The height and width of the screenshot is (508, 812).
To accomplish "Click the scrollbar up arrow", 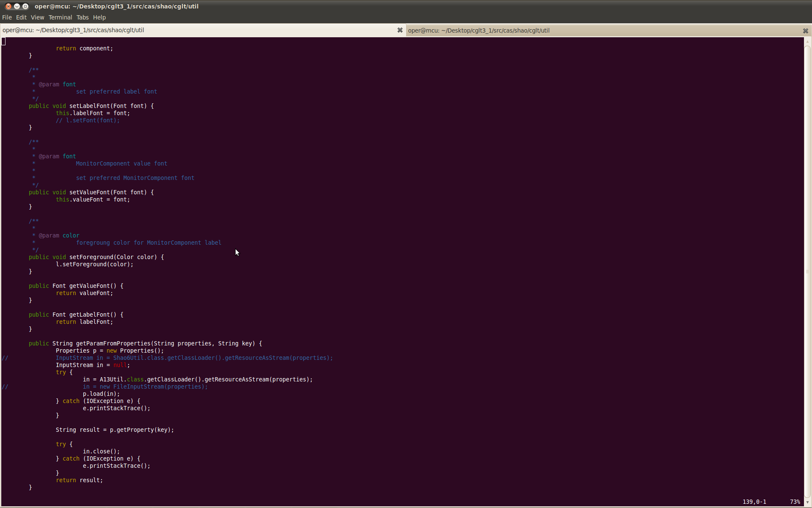I will click(807, 41).
